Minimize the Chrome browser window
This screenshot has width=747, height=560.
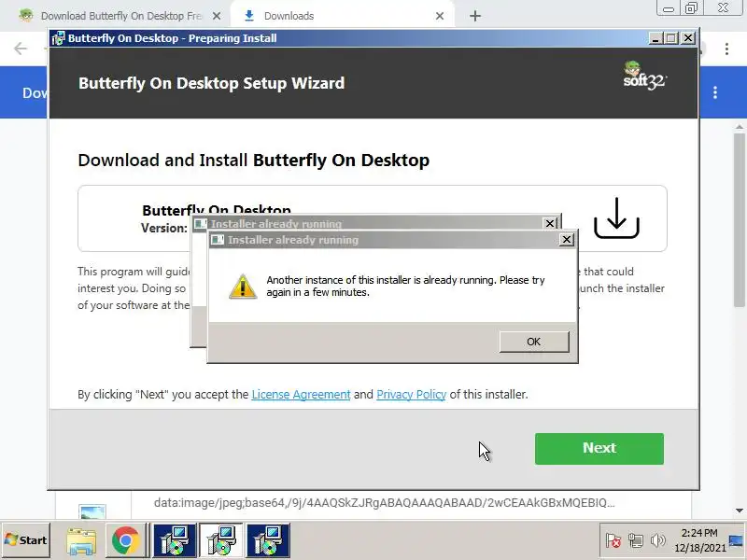tap(669, 8)
